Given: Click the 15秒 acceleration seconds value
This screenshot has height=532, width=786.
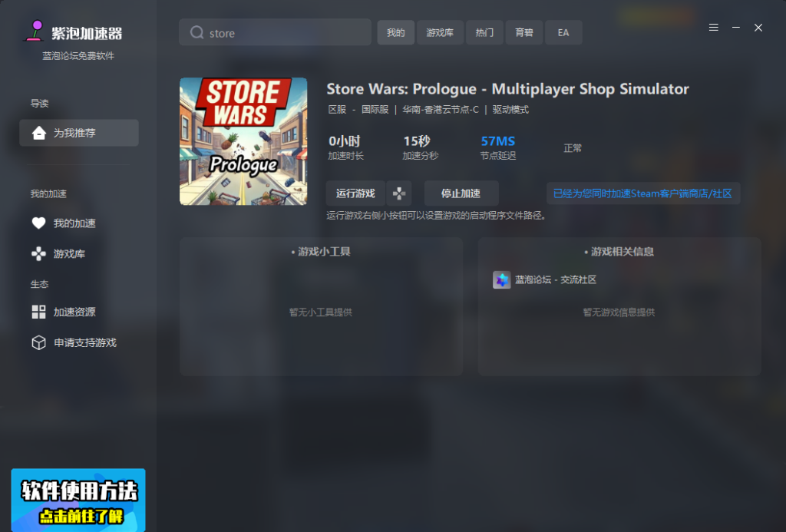Looking at the screenshot, I should point(417,141).
